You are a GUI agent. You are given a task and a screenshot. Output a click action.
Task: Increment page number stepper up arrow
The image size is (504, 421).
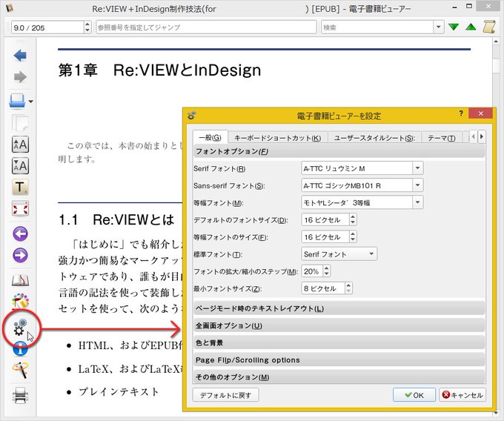pyautogui.click(x=87, y=24)
